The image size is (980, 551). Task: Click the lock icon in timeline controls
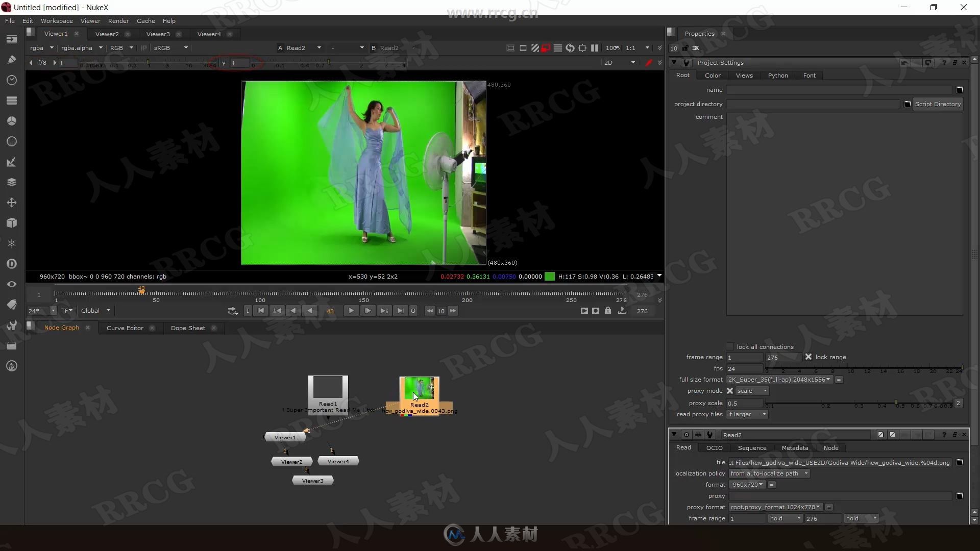point(607,311)
